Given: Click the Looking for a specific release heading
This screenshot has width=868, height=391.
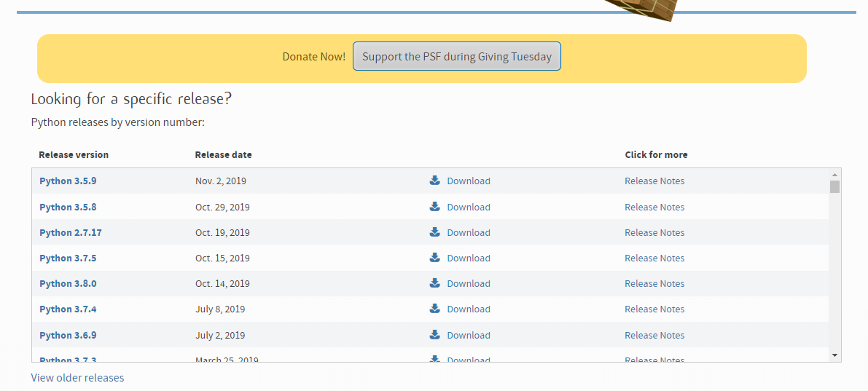Looking at the screenshot, I should click(131, 99).
